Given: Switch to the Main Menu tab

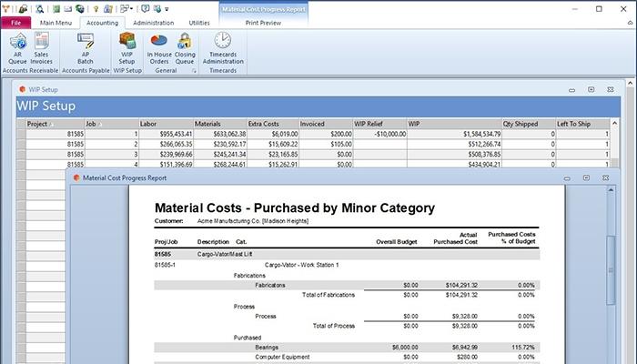Looking at the screenshot, I should pos(56,23).
